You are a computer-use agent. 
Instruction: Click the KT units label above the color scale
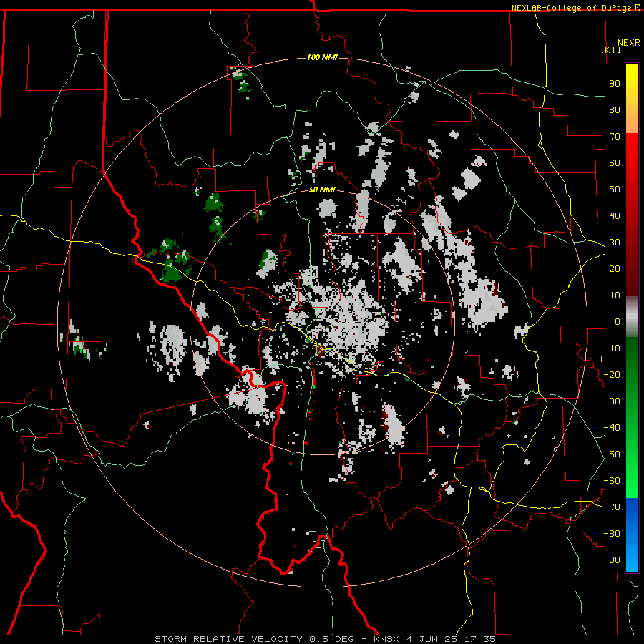[x=611, y=49]
